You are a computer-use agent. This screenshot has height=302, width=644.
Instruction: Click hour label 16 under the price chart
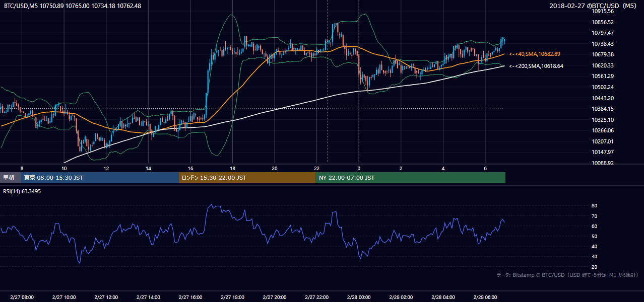[x=190, y=168]
